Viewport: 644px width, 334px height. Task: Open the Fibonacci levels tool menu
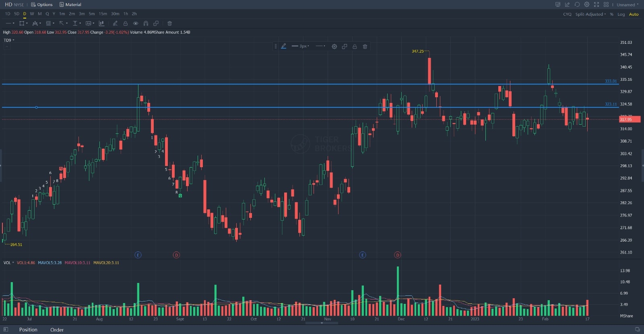pyautogui.click(x=50, y=23)
